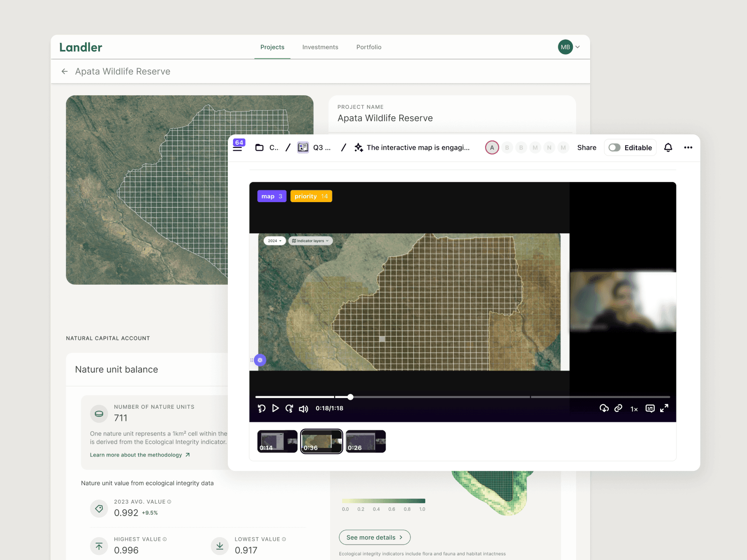This screenshot has height=560, width=747.
Task: Switch to the Portfolio tab
Action: pyautogui.click(x=369, y=47)
